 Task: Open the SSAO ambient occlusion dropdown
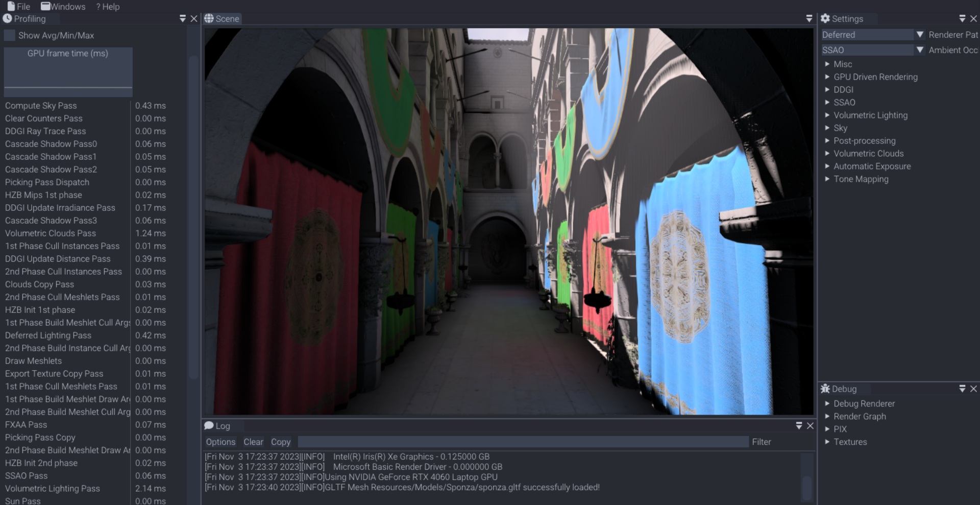(x=873, y=50)
